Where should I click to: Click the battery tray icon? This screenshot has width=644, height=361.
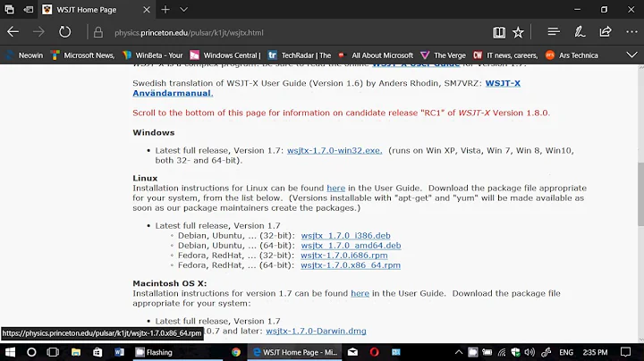coord(487,352)
